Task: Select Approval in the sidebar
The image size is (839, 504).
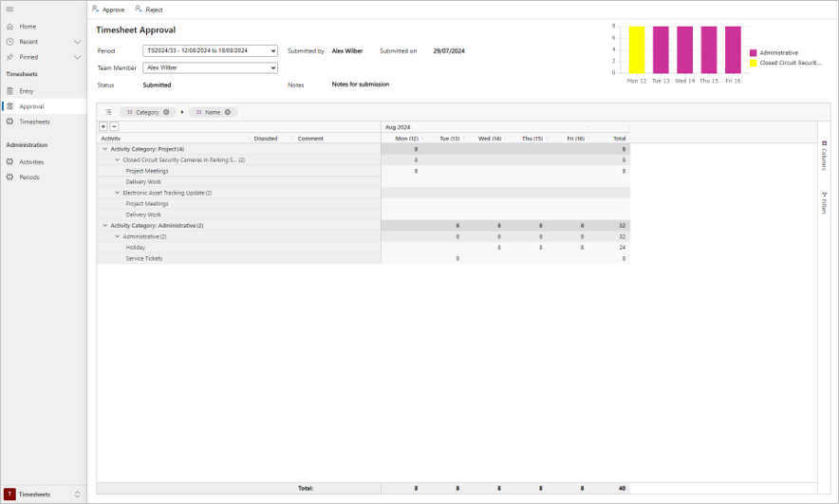Action: coord(31,106)
